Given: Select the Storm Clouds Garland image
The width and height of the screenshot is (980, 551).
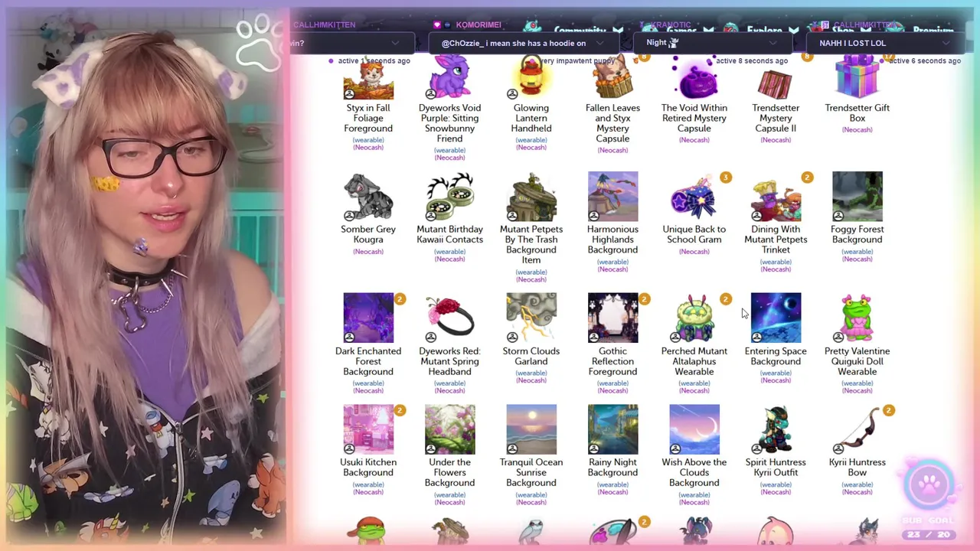Looking at the screenshot, I should 531,318.
